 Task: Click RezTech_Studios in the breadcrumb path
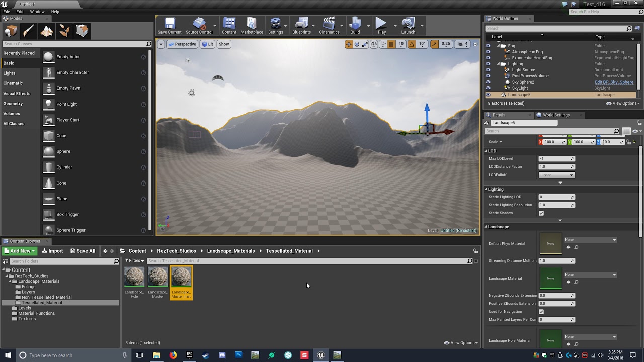click(x=177, y=251)
